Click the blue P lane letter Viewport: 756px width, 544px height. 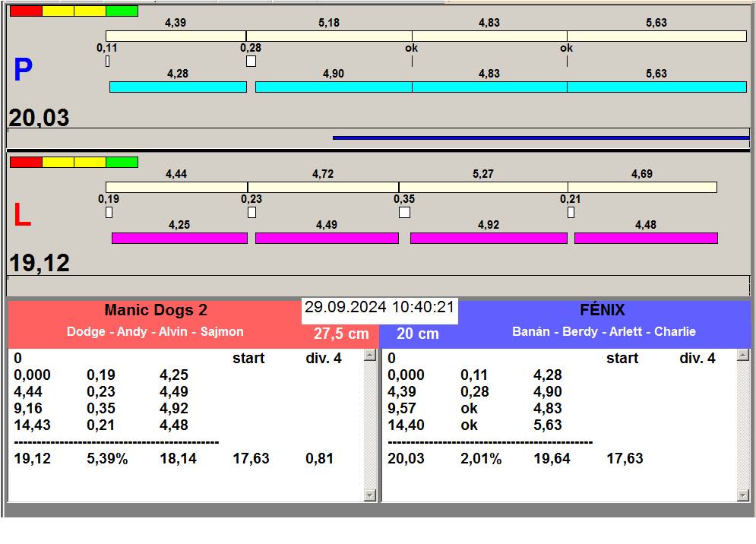point(23,71)
